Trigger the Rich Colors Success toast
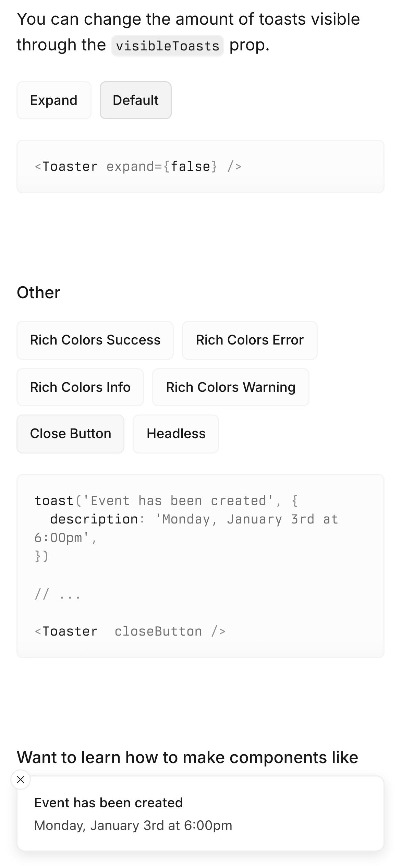 [95, 340]
